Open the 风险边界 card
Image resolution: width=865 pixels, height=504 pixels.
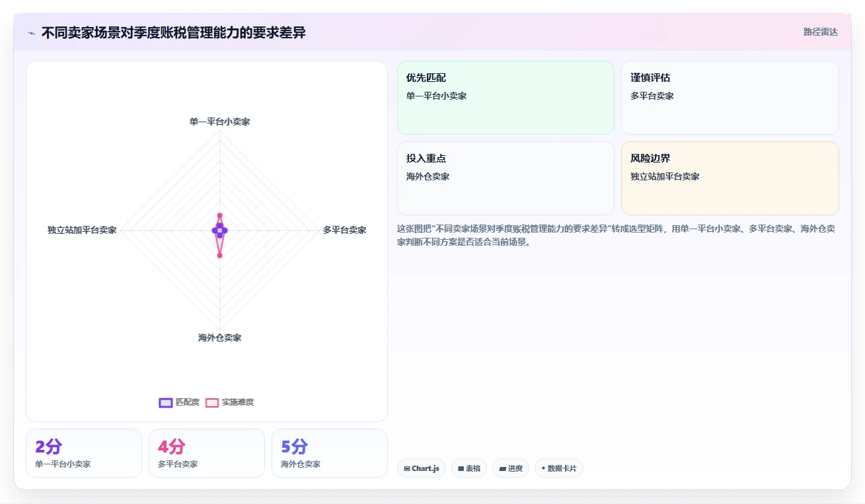click(x=730, y=178)
